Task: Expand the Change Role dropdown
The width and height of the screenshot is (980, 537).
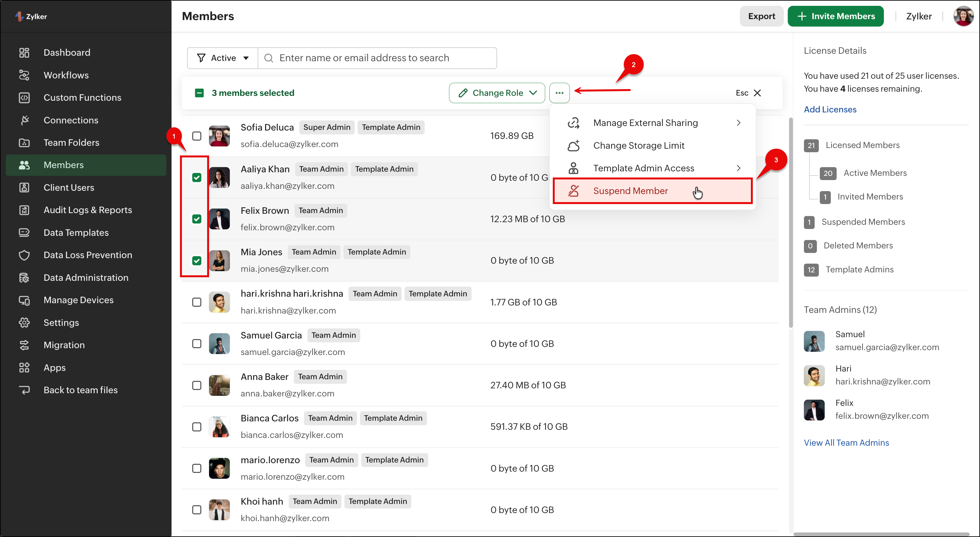Action: (497, 93)
